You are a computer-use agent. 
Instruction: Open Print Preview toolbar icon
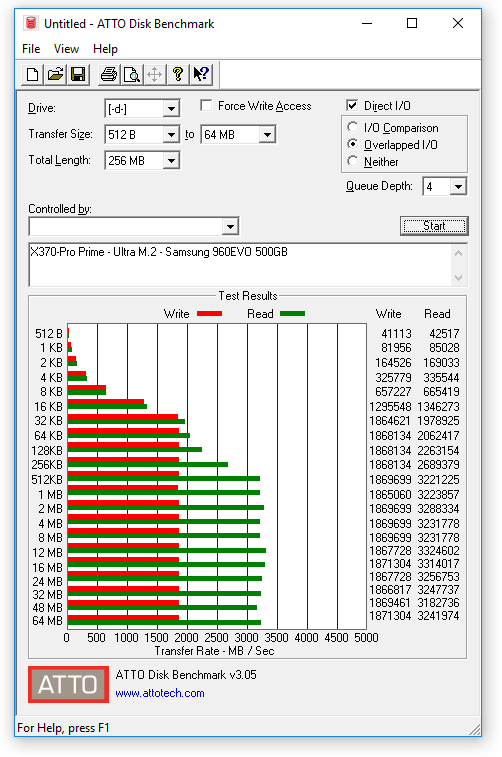tap(131, 74)
